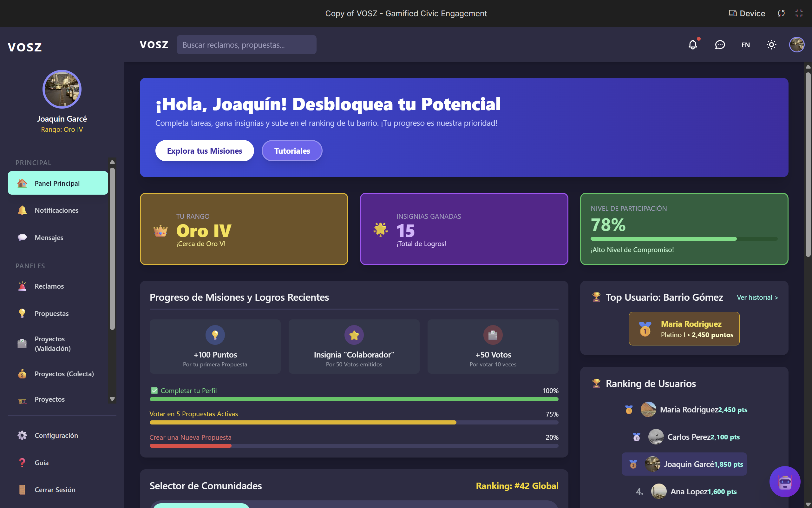Image resolution: width=812 pixels, height=508 pixels.
Task: Click the gold medal on Maria Rodriguez card
Action: coord(645,329)
